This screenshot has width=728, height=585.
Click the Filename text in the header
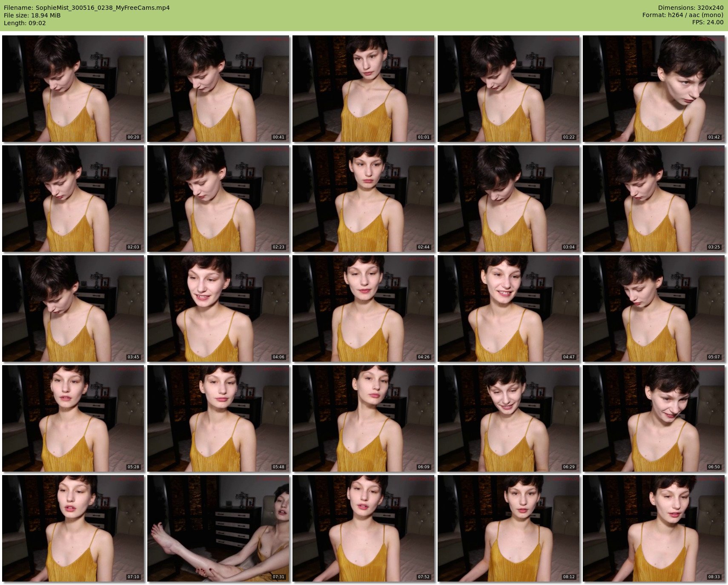click(87, 8)
